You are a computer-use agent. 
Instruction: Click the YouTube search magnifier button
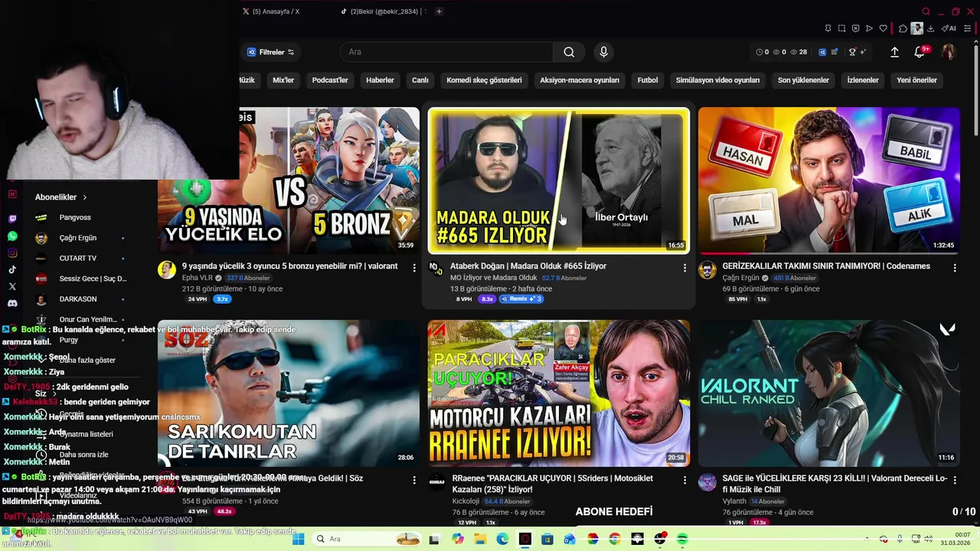[569, 52]
